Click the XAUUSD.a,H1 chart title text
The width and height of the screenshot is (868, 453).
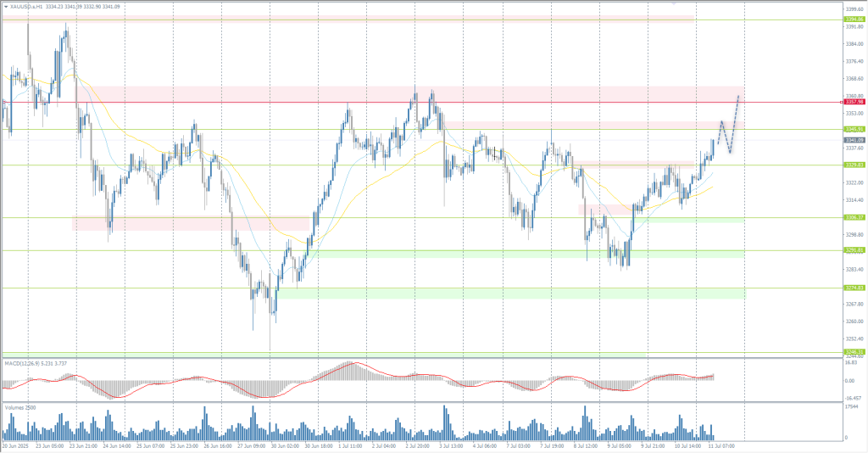26,7
